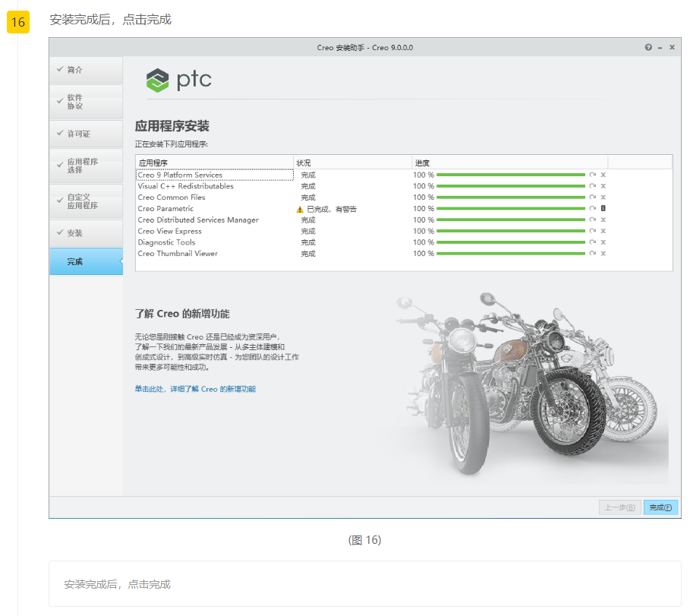This screenshot has height=616, width=690.
Task: Click the 进度 column header
Action: (x=509, y=163)
